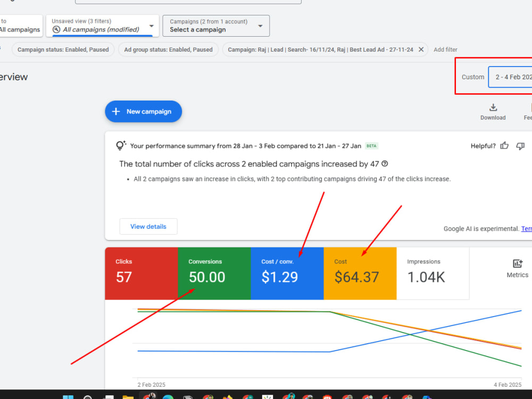This screenshot has height=399, width=532.
Task: Click the '2 Feb 2025' chart axis label
Action: tap(151, 385)
